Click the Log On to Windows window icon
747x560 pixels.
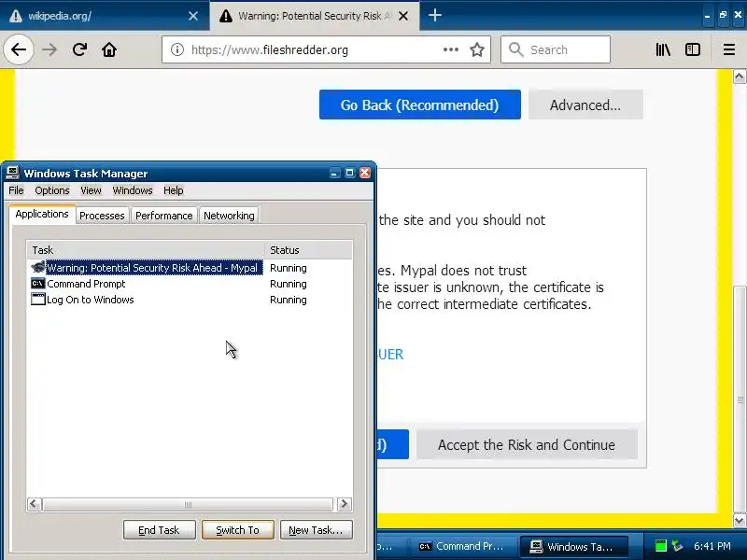tap(37, 299)
